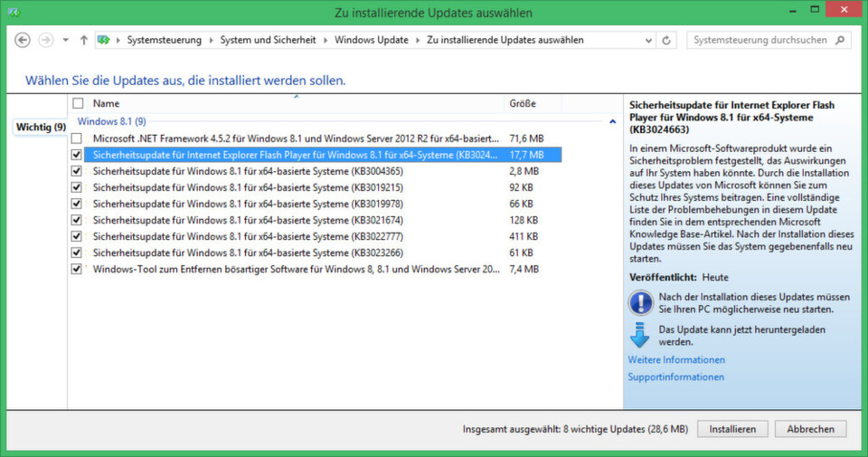This screenshot has height=457, width=868.
Task: Select the Wichtig (9) tab
Action: (41, 128)
